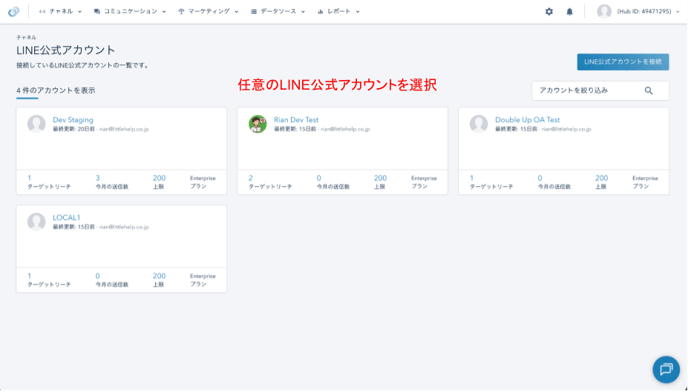This screenshot has height=392, width=688.
Task: Click Dev Staging limit value 200
Action: pos(159,178)
